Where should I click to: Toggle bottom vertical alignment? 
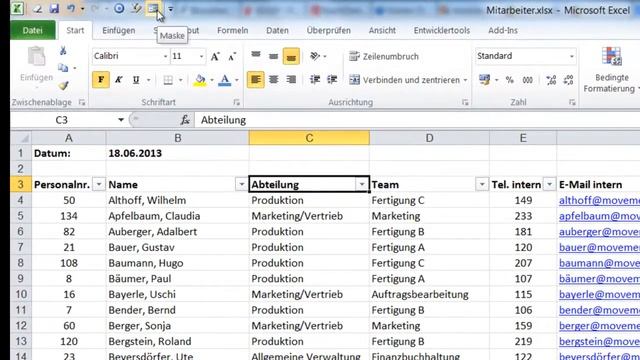(x=291, y=56)
